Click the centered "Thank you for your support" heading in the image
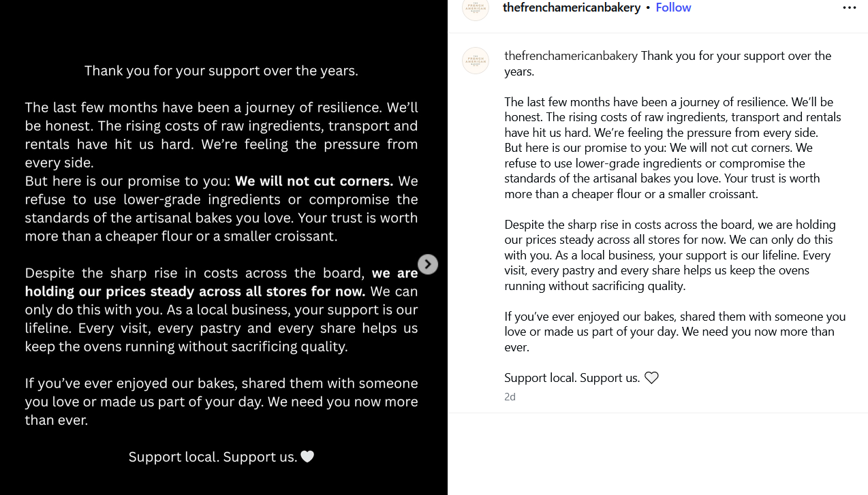The width and height of the screenshot is (868, 495). click(x=221, y=71)
